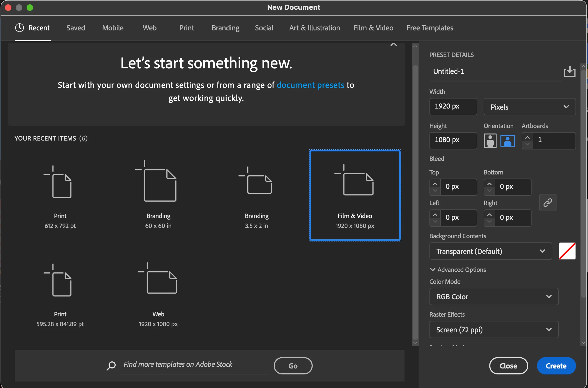
Task: Collapse the welcome banner with chevron
Action: point(393,44)
